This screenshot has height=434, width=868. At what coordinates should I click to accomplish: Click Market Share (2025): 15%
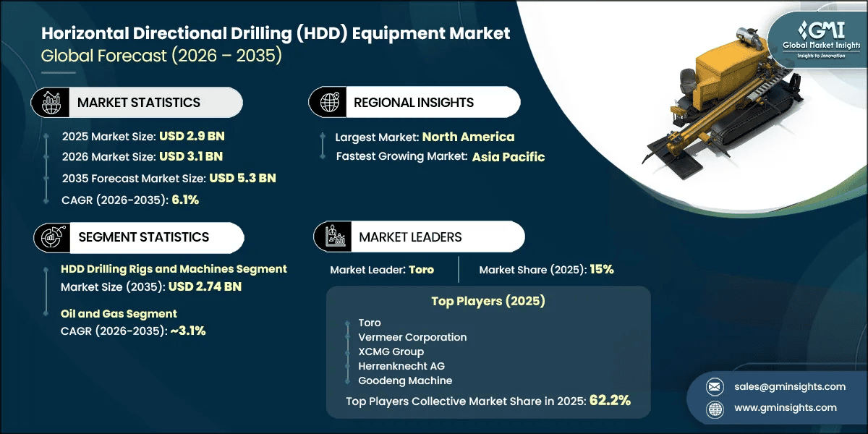546,270
